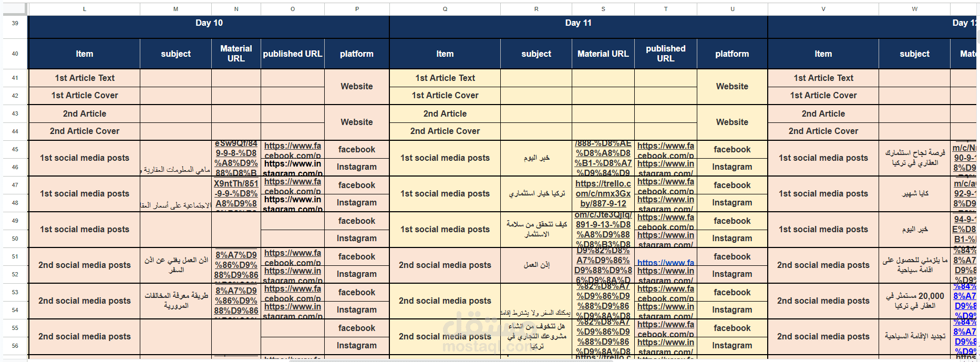Viewport: 980px width, 362px height.
Task: Select row 51 header
Action: coord(15,256)
